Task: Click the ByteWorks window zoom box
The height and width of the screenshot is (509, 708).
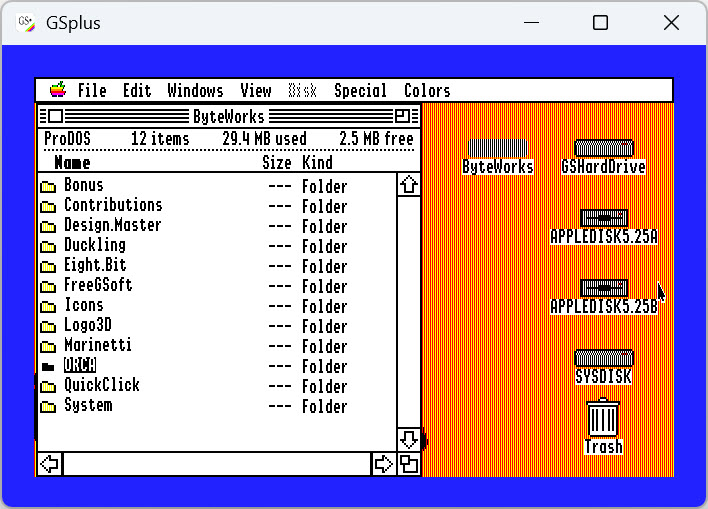Action: pyautogui.click(x=402, y=117)
